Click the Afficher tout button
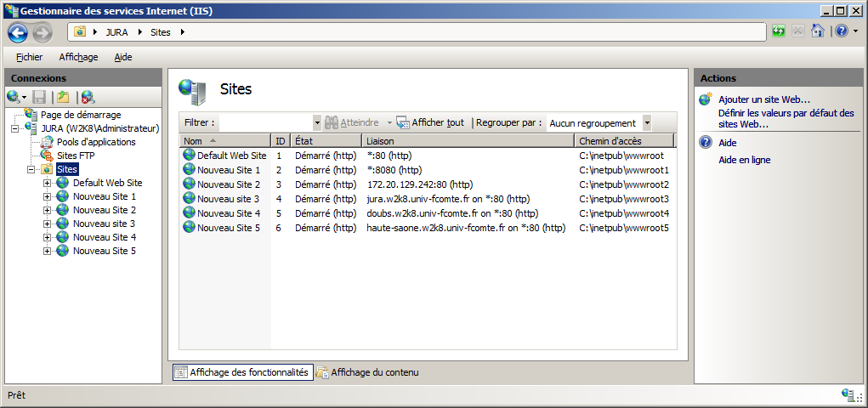The height and width of the screenshot is (408, 868). (430, 122)
